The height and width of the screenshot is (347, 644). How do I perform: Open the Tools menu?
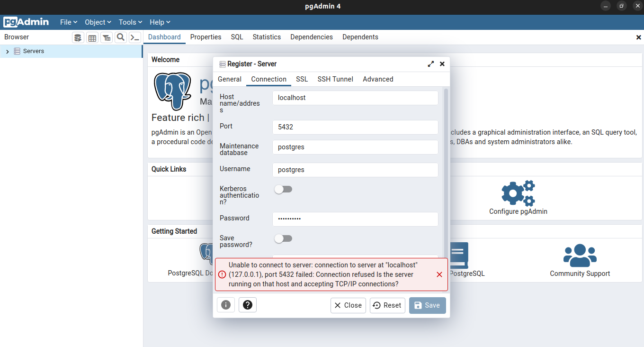[131, 22]
